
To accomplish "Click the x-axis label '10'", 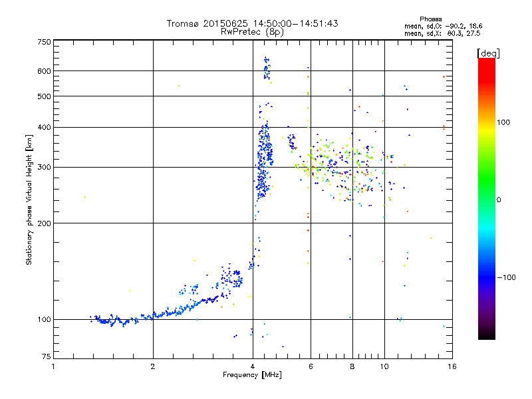I will [384, 366].
